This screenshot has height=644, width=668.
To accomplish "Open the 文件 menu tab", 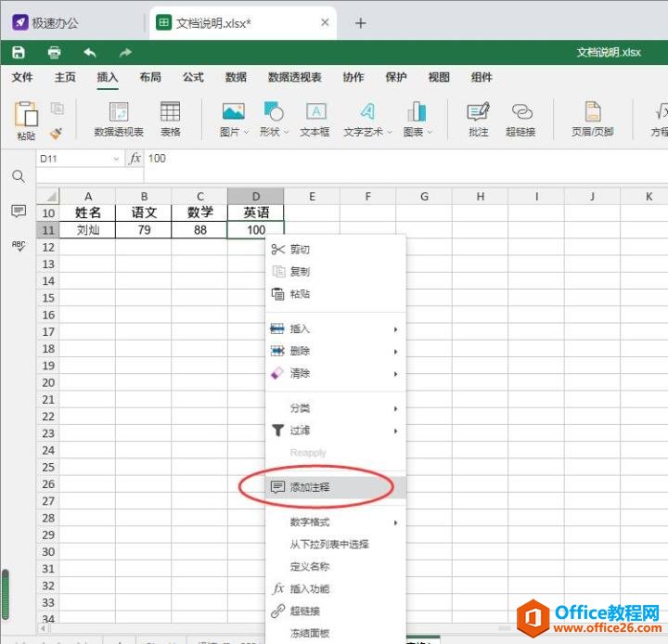I will click(22, 77).
